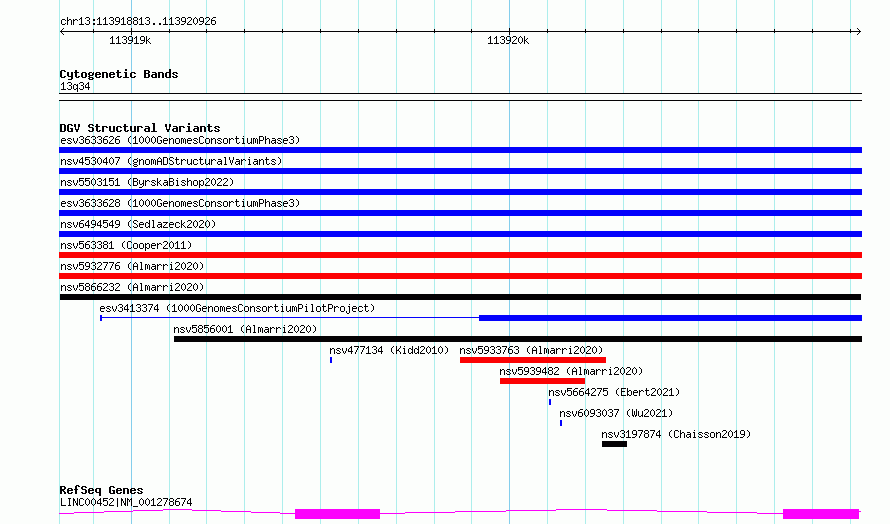Click the Cytogenetic Bands track title
Image resolution: width=890 pixels, height=524 pixels.
(x=119, y=74)
